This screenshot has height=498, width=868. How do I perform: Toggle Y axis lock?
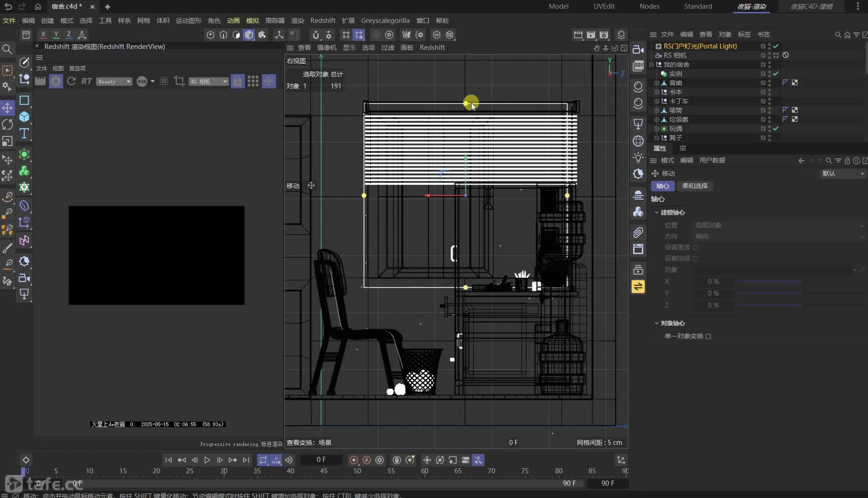point(56,35)
